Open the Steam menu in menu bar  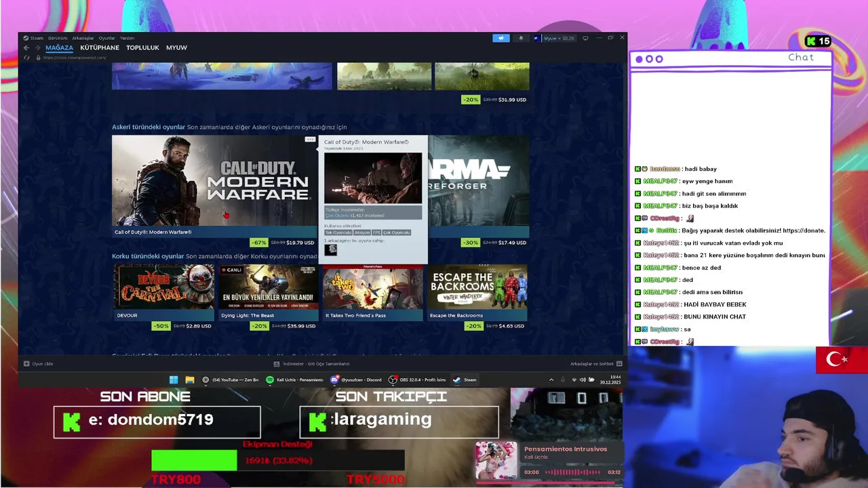click(33, 38)
